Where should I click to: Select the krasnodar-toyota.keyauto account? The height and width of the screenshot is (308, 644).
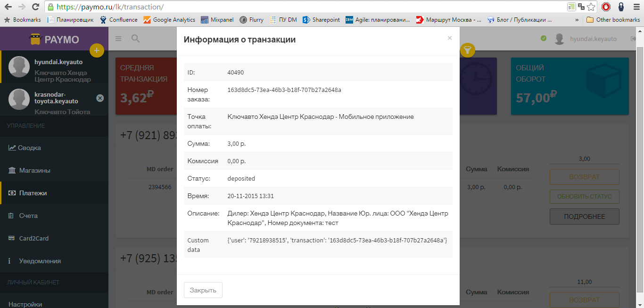point(54,99)
